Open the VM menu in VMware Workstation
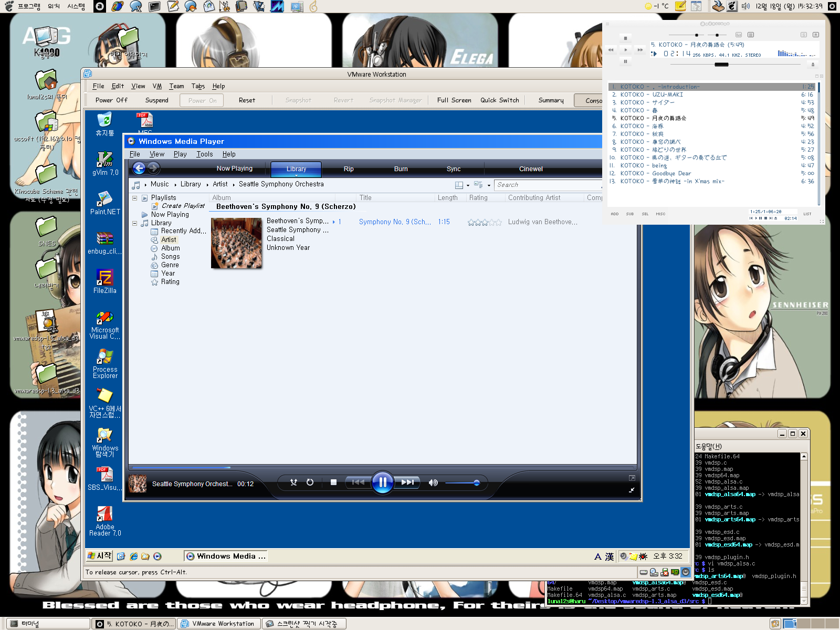The height and width of the screenshot is (630, 840). [157, 86]
